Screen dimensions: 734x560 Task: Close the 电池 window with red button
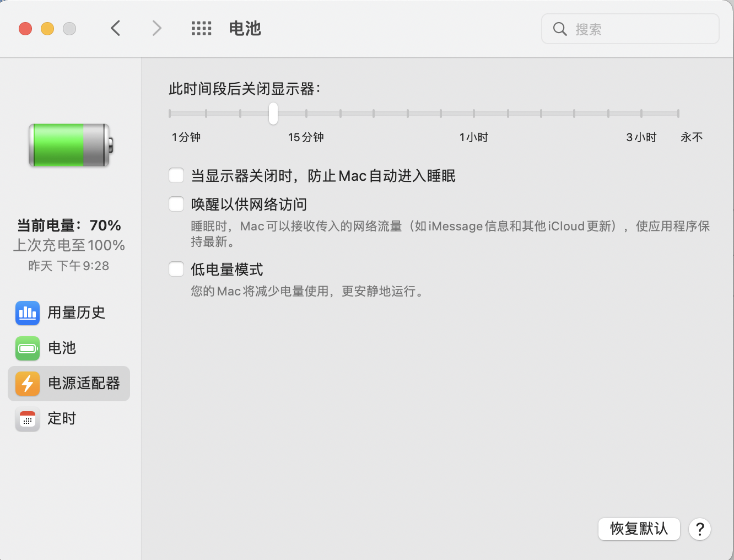tap(25, 29)
